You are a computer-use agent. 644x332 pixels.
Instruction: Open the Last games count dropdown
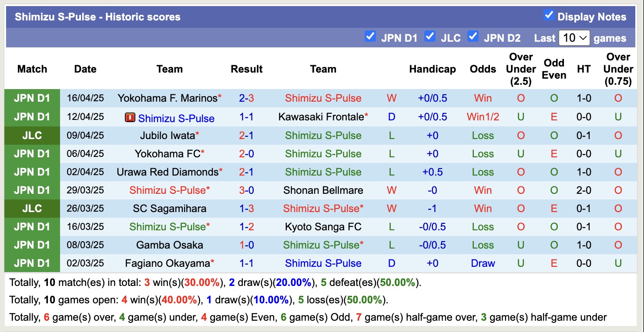[574, 38]
